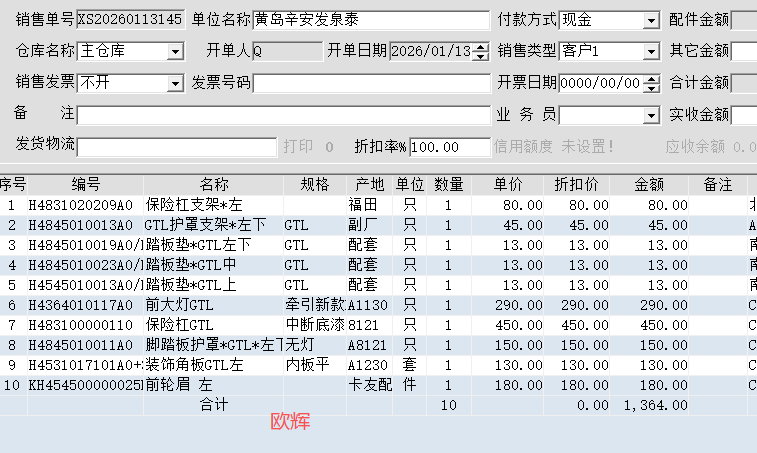
Task: Open the 业务员 salesperson dropdown
Action: (x=651, y=115)
